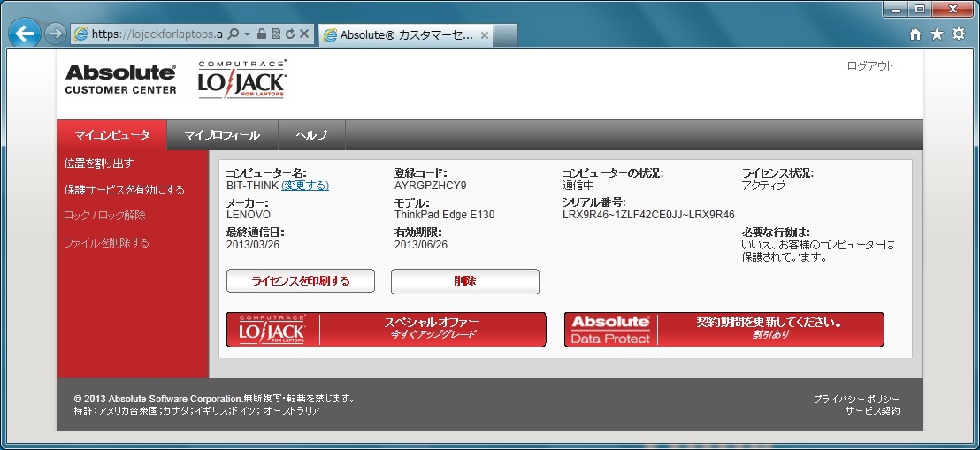
Task: Click the computer name BIT-THINK
Action: (252, 186)
